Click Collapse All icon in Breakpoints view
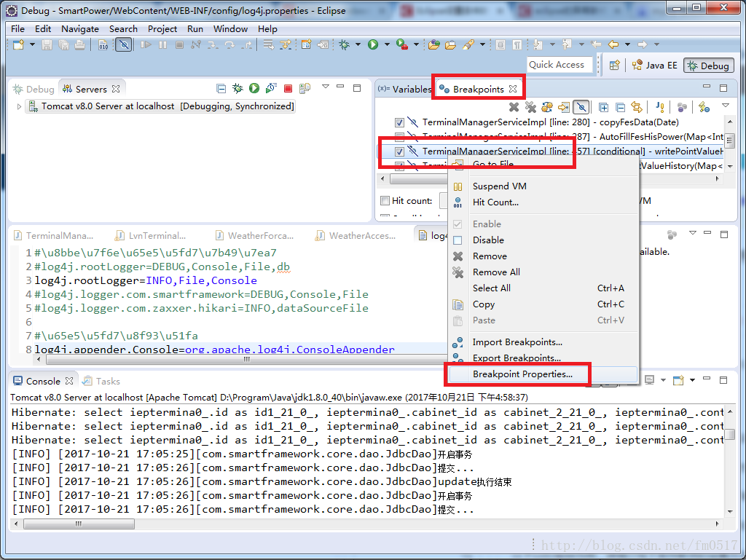 click(x=620, y=108)
